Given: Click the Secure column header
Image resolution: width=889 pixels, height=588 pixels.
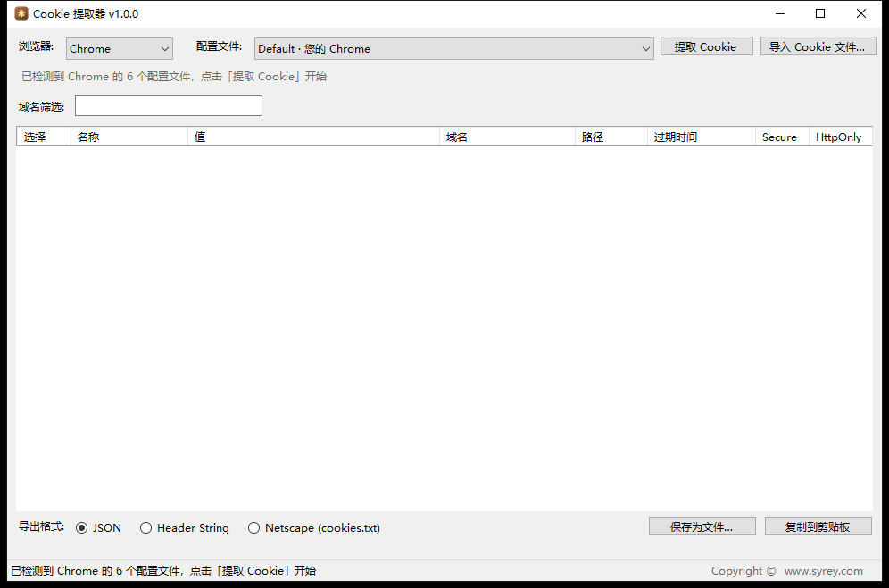Looking at the screenshot, I should click(x=782, y=137).
